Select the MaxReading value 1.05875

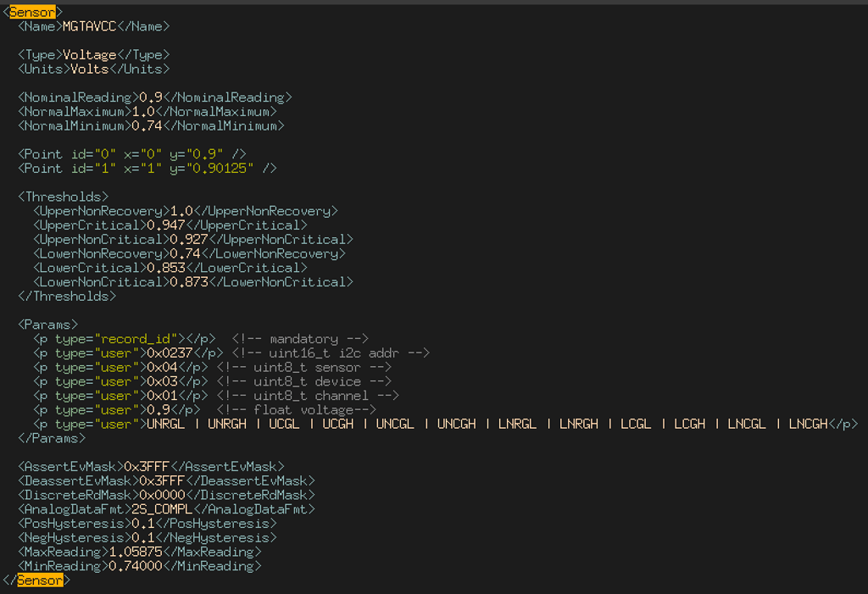pos(136,552)
